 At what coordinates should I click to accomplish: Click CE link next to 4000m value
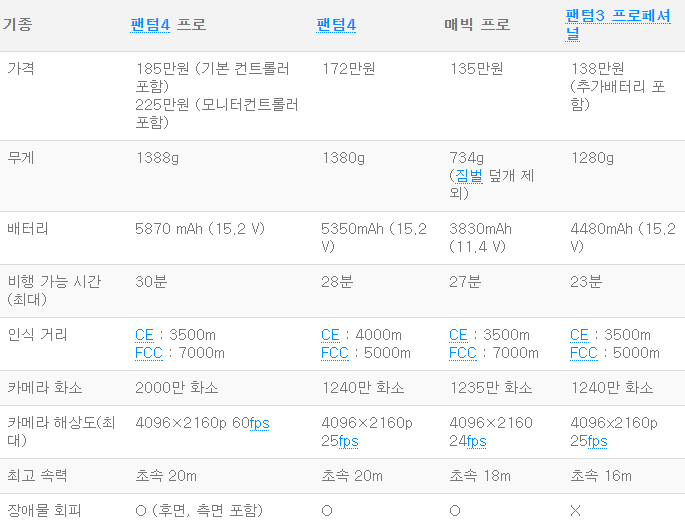tap(330, 335)
